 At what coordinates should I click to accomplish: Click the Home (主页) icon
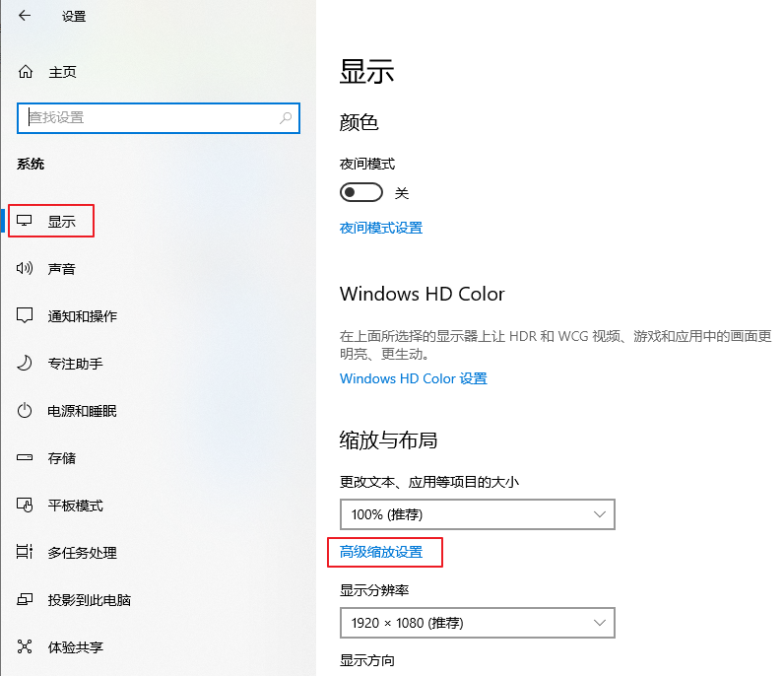coord(26,72)
